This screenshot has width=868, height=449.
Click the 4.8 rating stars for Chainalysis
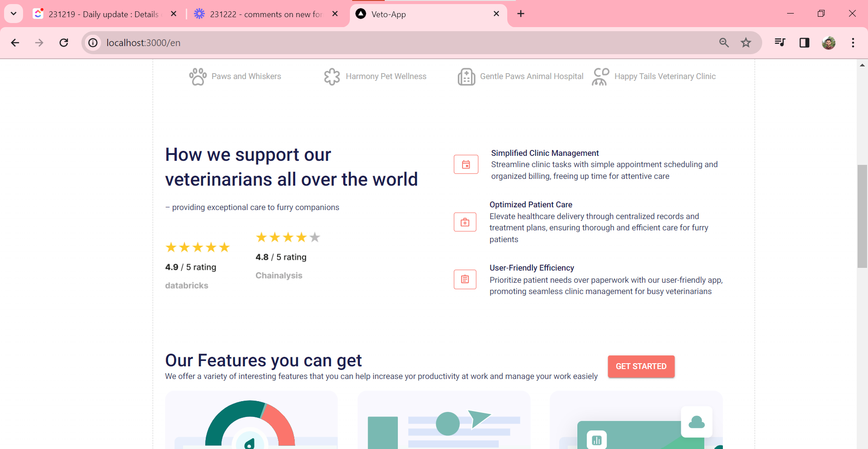click(x=288, y=238)
